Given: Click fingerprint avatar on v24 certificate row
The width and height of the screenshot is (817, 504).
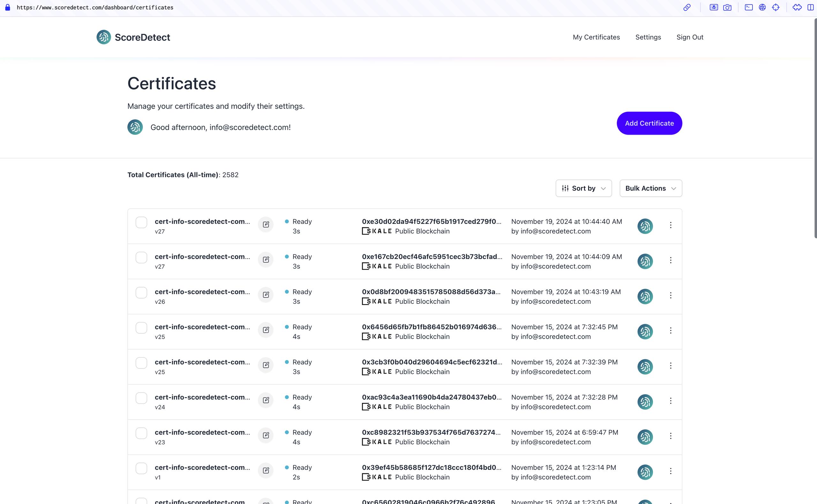Looking at the screenshot, I should pyautogui.click(x=645, y=402).
